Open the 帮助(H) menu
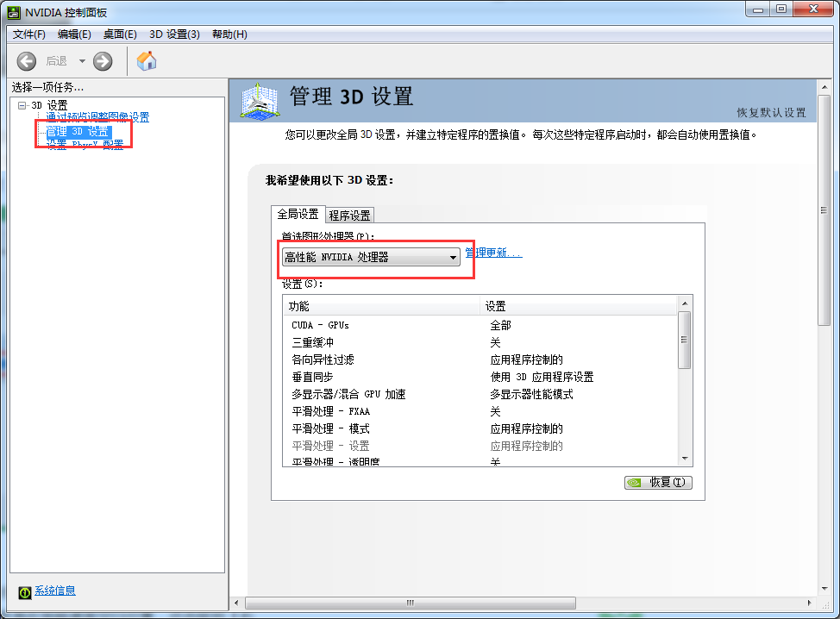 click(229, 34)
